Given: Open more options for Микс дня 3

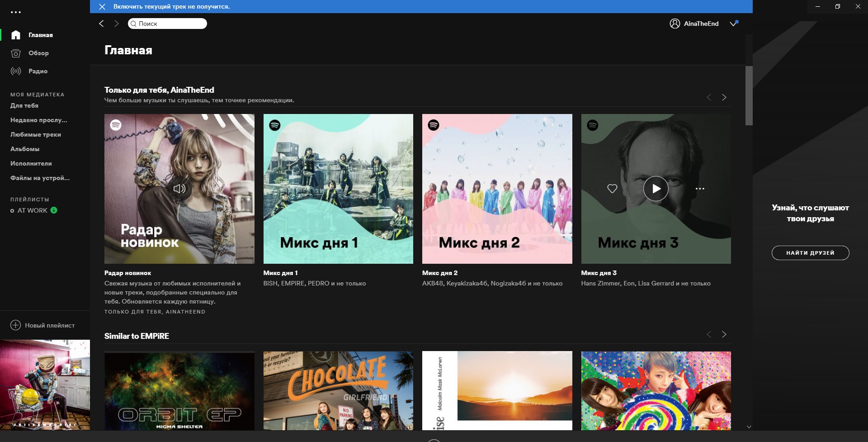Looking at the screenshot, I should (x=700, y=189).
